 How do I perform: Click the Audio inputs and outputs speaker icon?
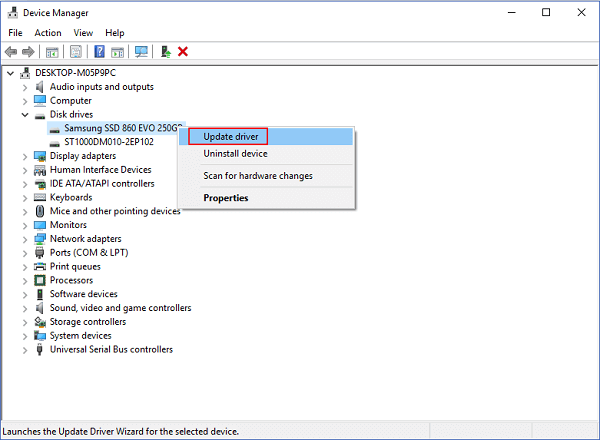[x=40, y=87]
